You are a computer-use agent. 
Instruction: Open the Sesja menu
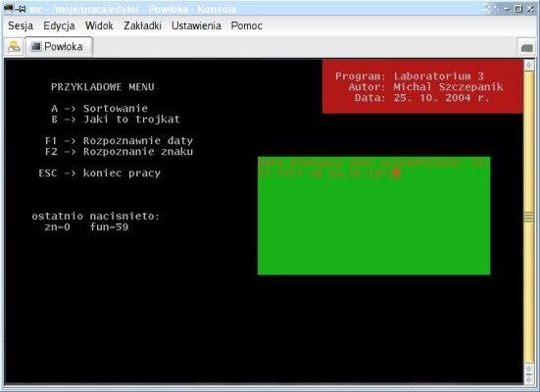(x=21, y=25)
